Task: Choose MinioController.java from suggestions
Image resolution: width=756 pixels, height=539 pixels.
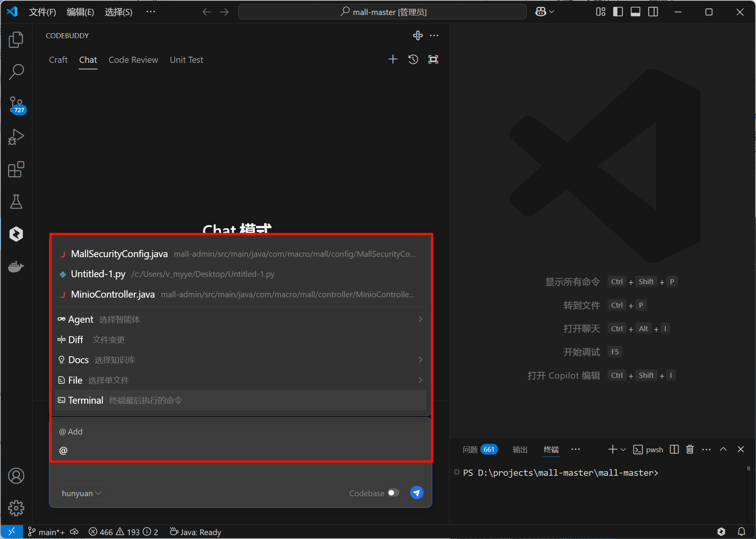Action: pos(241,294)
